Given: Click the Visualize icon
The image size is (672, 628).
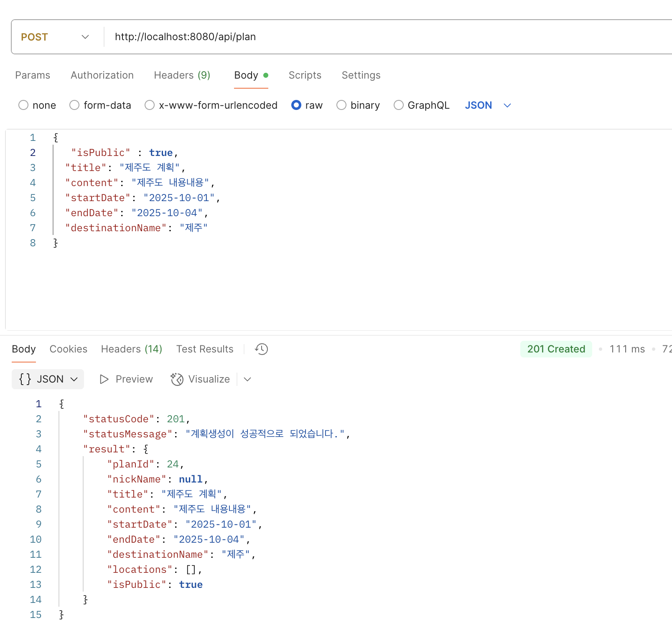Looking at the screenshot, I should (177, 379).
